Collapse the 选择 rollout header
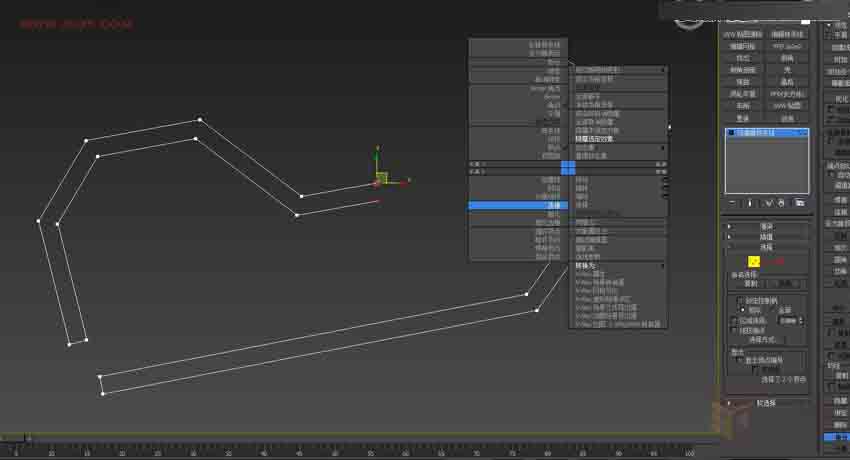 coord(766,247)
